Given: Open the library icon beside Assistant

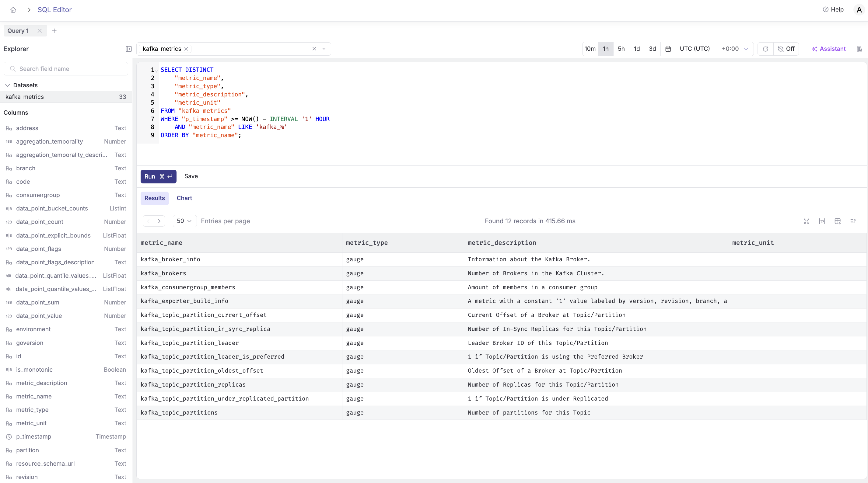Looking at the screenshot, I should pos(859,49).
